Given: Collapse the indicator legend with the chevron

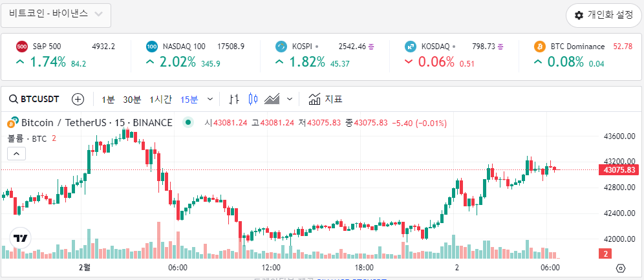Looking at the screenshot, I should (x=17, y=153).
